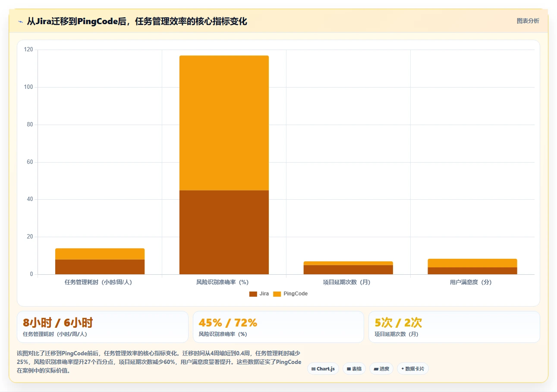Click the 60 y-axis tick label
The width and height of the screenshot is (557, 392).
(x=30, y=162)
